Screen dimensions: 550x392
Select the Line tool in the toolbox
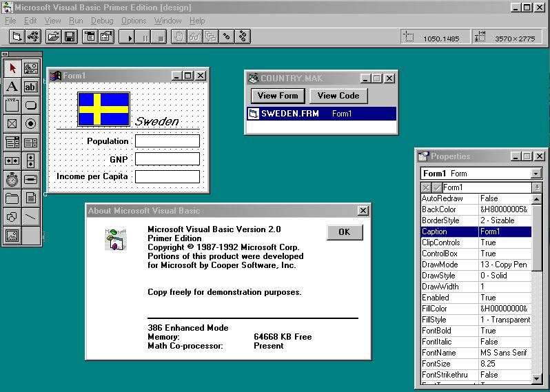click(x=31, y=217)
